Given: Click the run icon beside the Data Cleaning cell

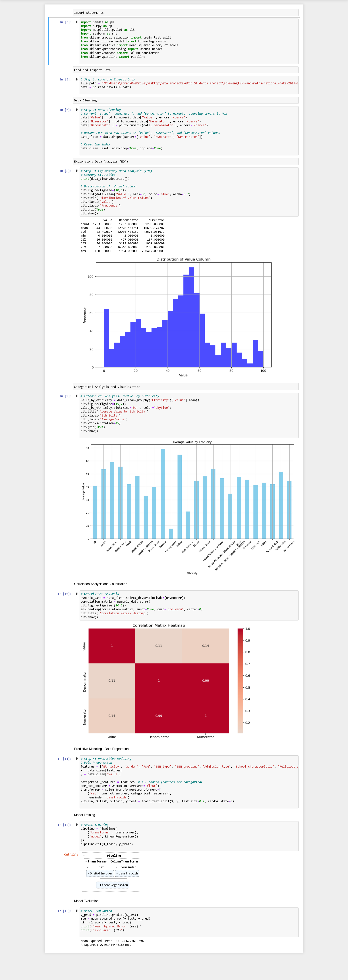Looking at the screenshot, I should [77, 109].
